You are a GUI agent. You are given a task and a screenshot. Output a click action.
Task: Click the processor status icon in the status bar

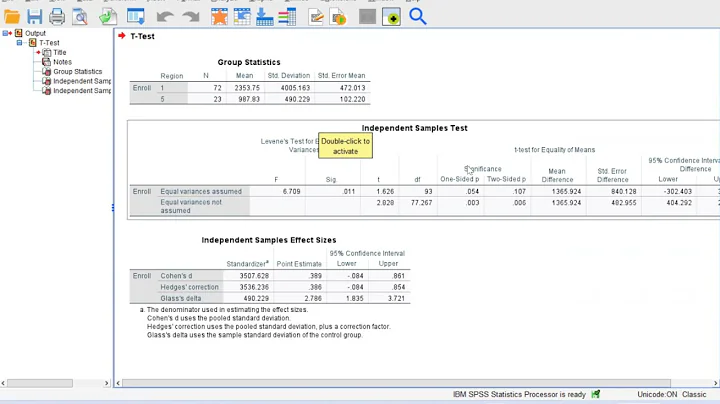[x=596, y=394]
